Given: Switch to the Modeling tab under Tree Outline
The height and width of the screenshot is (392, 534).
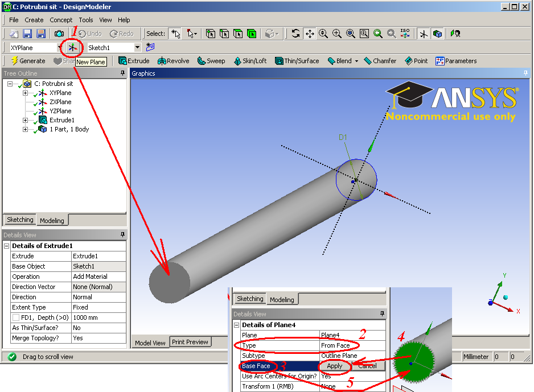Looking at the screenshot, I should point(52,221).
